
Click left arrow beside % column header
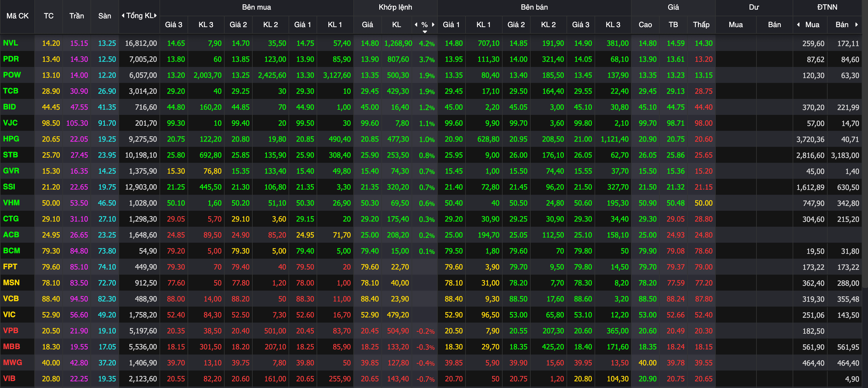[416, 25]
